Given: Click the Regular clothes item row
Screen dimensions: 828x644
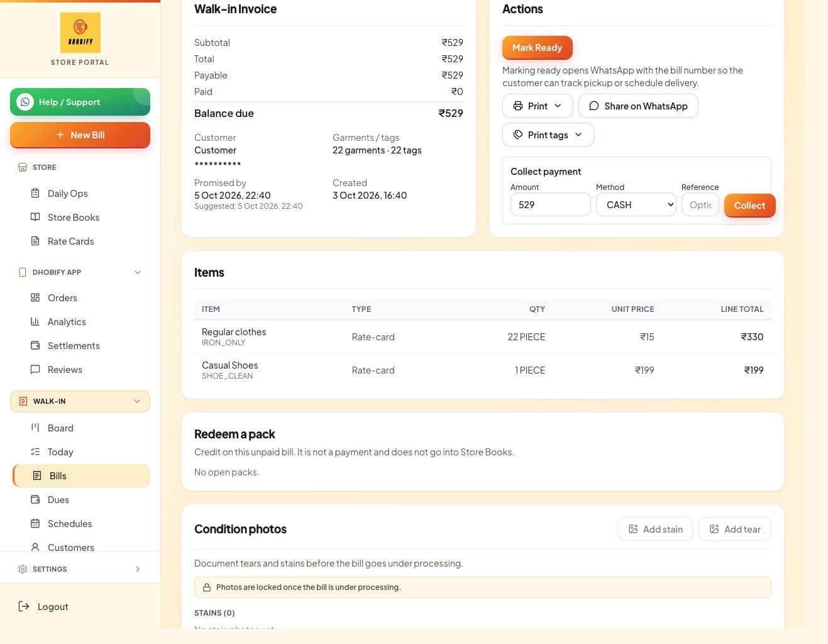Looking at the screenshot, I should (x=483, y=336).
